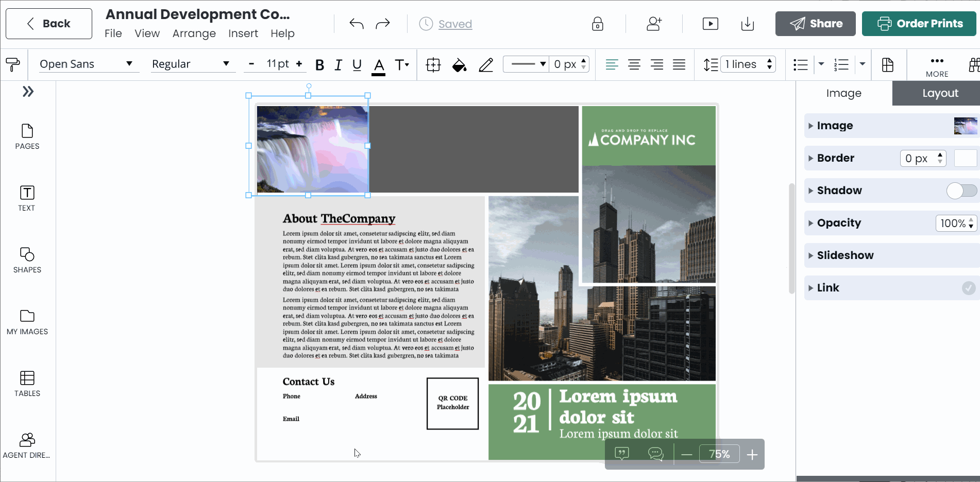Open the MORE toolbar options
Screen dimensions: 980x482
[937, 67]
